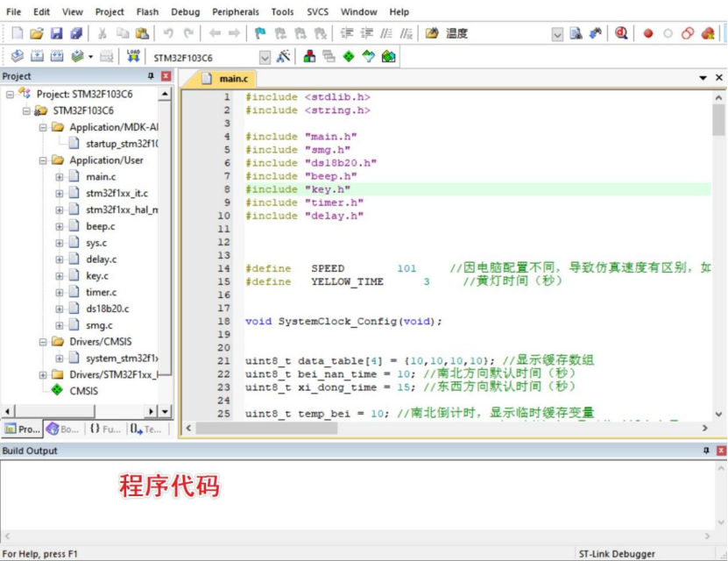728x561 pixels.
Task: Click the New file icon
Action: pyautogui.click(x=18, y=33)
